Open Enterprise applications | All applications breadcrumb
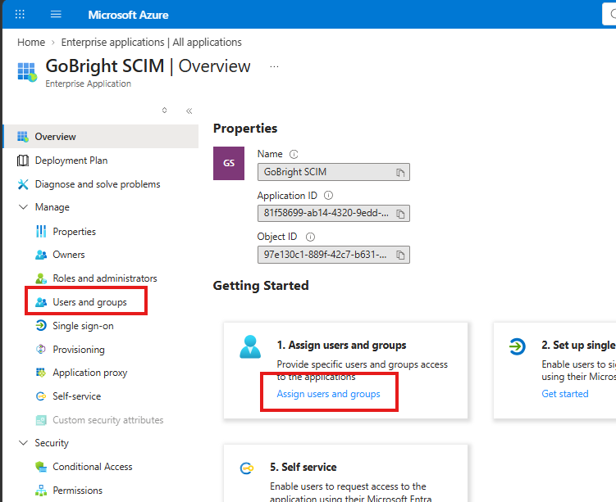Viewport: 616px width, 502px height. point(151,42)
